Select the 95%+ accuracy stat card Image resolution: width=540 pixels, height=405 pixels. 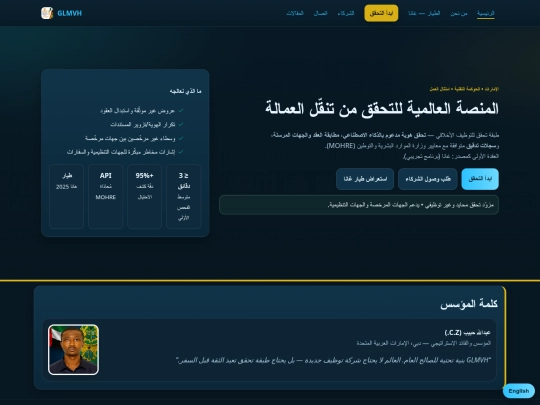tap(145, 196)
